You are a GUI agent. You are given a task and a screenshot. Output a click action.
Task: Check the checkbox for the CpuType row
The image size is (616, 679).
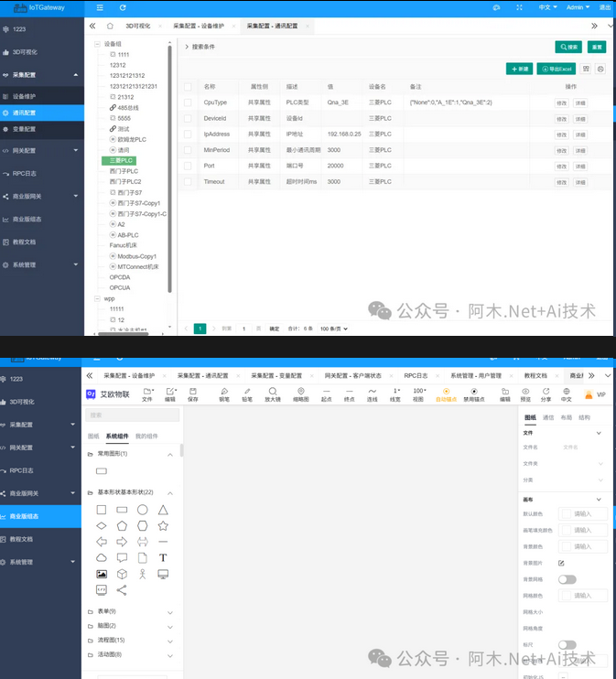pos(188,102)
